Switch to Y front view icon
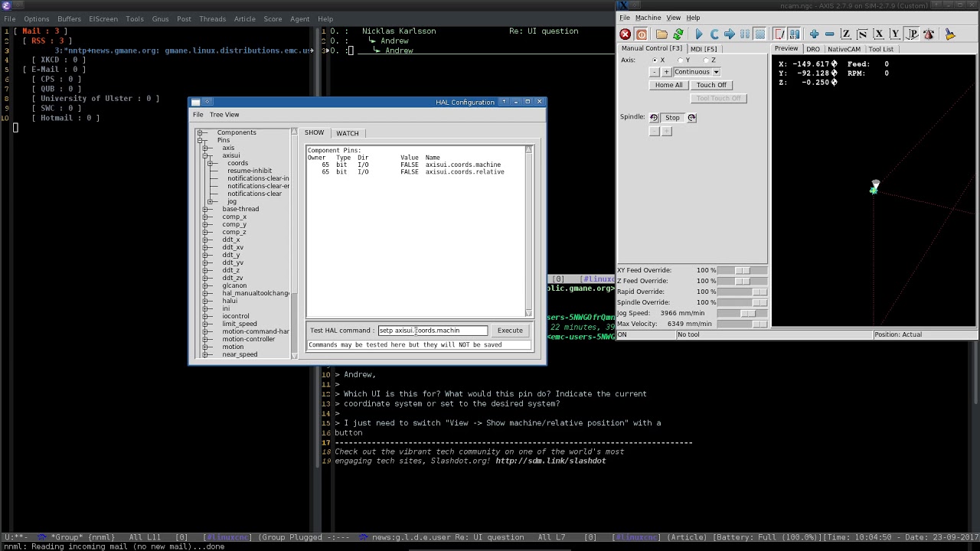980x551 pixels. [x=895, y=34]
